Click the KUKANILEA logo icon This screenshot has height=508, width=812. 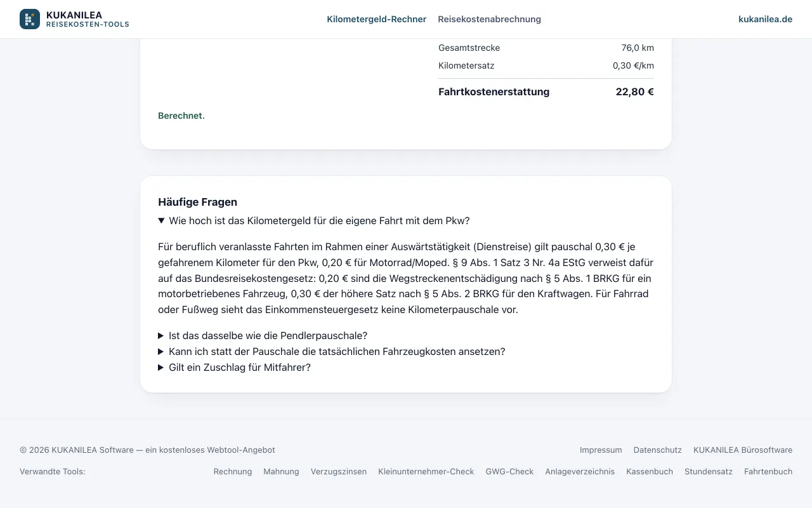point(30,19)
